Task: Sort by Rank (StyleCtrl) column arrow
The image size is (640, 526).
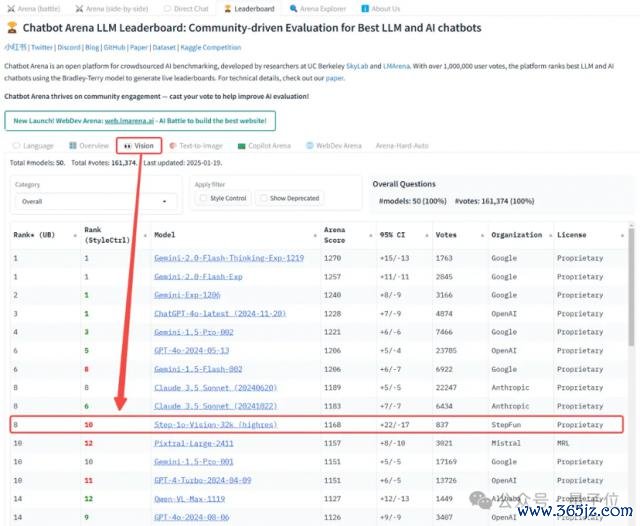Action: click(145, 235)
